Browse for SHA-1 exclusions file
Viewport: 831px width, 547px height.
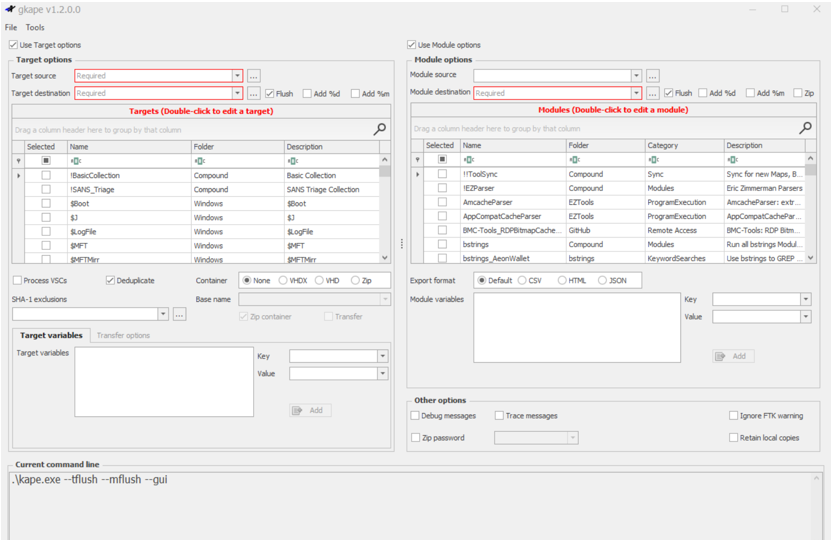point(180,314)
